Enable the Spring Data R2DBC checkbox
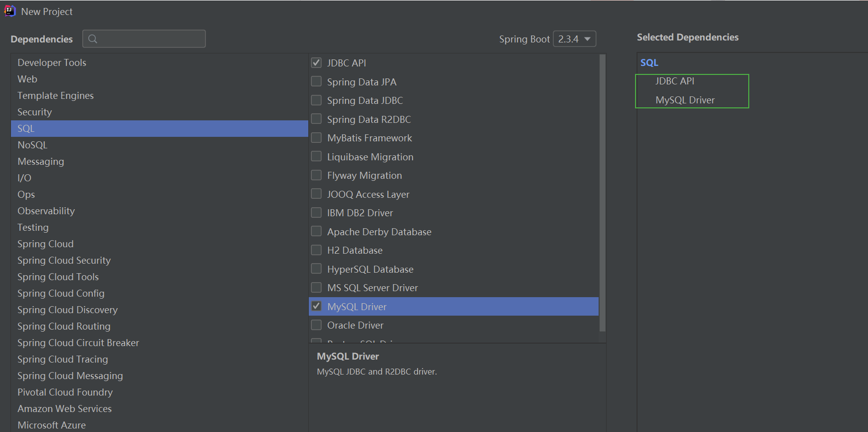868x432 pixels. coord(316,119)
